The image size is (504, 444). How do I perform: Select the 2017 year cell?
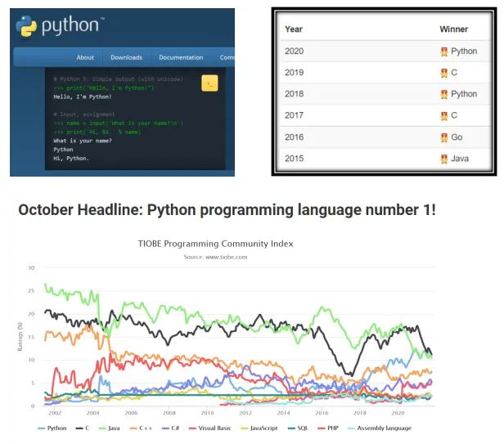(294, 115)
